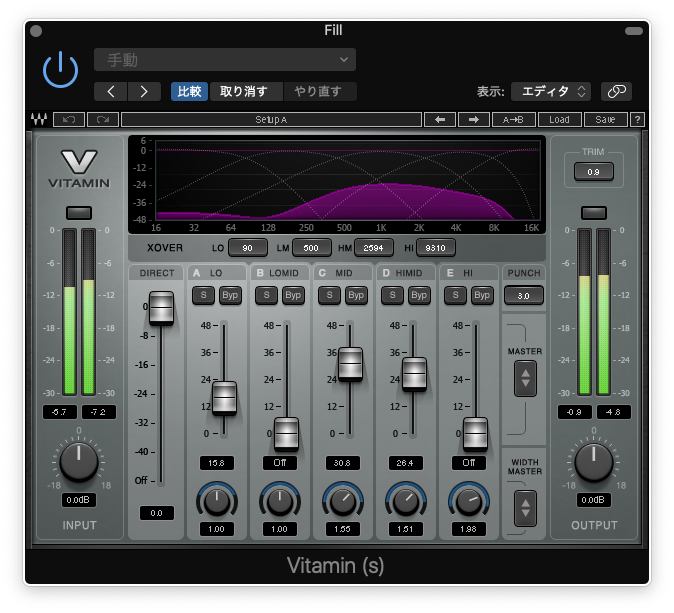
Task: Open the 表示 エディタ view selector
Action: 551,91
